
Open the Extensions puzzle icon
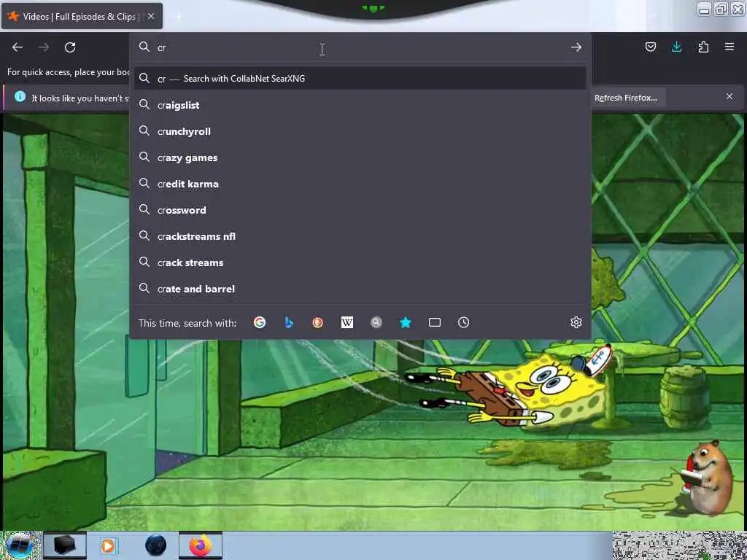(x=703, y=47)
